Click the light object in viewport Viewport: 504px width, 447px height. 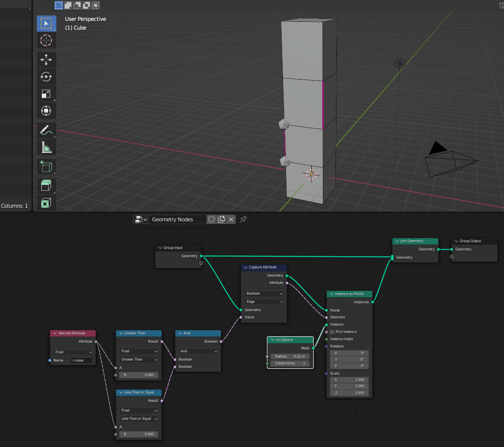[400, 64]
